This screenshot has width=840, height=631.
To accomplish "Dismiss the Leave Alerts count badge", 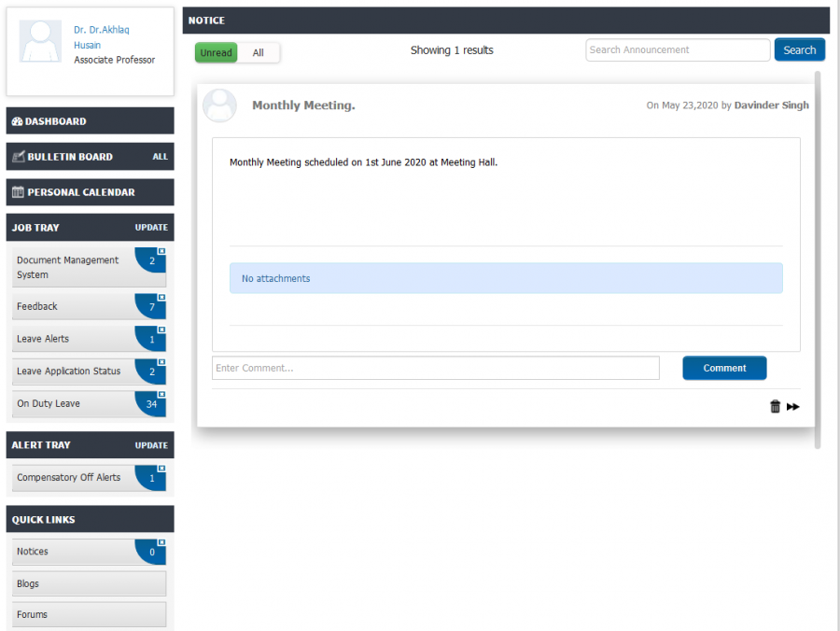I will [161, 330].
